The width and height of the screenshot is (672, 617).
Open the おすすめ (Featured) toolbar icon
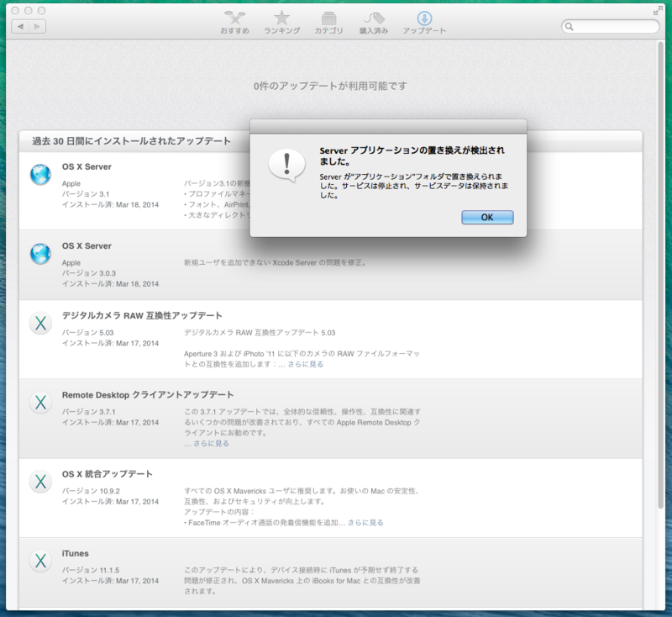coord(234,23)
